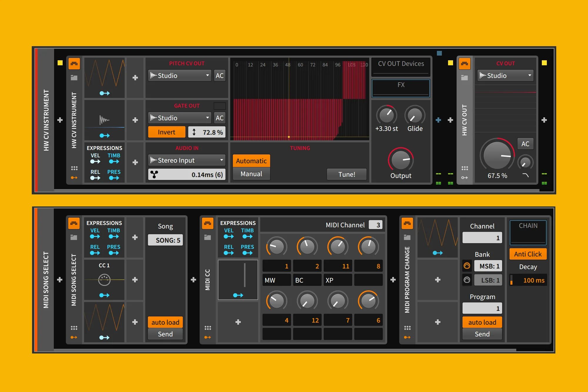The width and height of the screenshot is (588, 392).
Task: Open the Pitch CV Out Studio dropdown
Action: pos(180,76)
